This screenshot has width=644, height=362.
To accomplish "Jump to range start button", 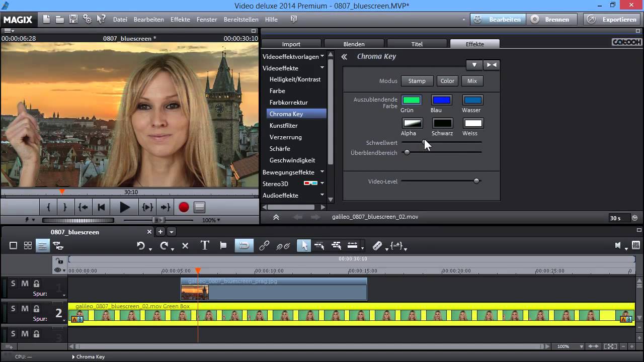I will point(84,207).
